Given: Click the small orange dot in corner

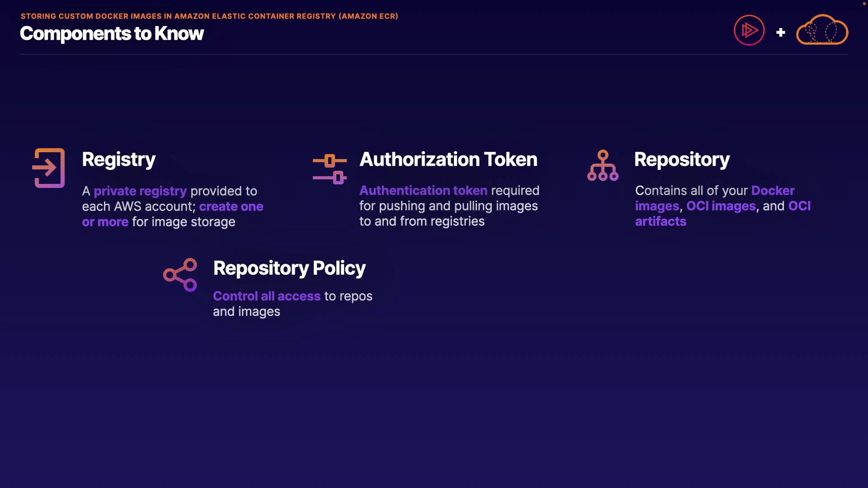Looking at the screenshot, I should tap(864, 4).
